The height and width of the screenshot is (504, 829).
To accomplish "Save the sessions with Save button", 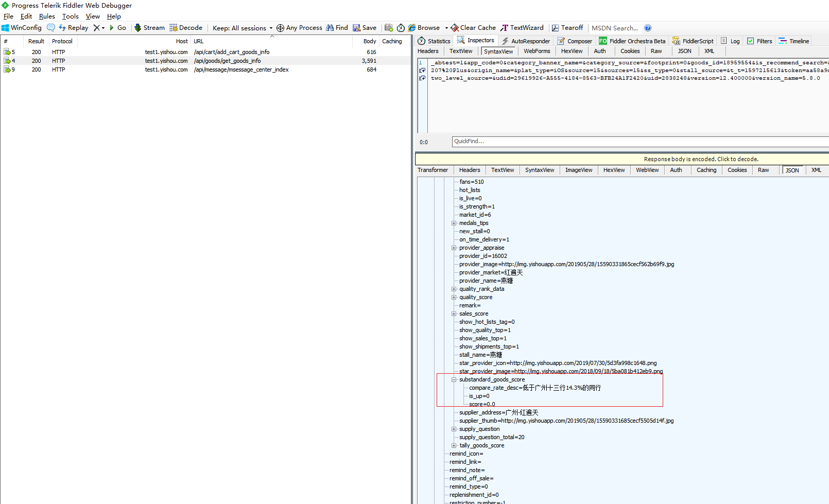I will coord(365,28).
